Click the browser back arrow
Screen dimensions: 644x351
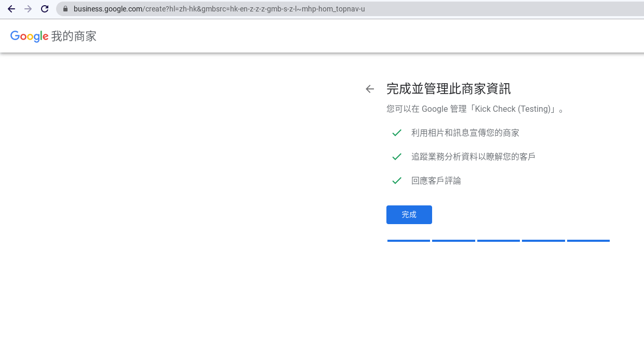[x=11, y=9]
